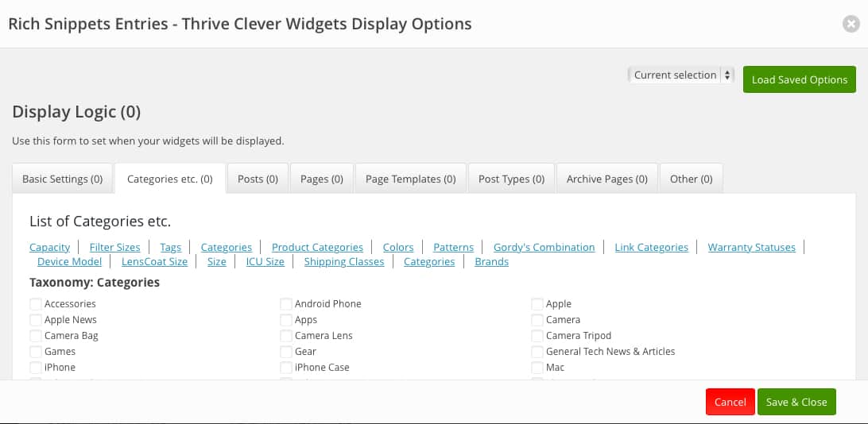Select the General Tech News & Articles checkbox
This screenshot has height=424, width=868.
pos(537,352)
